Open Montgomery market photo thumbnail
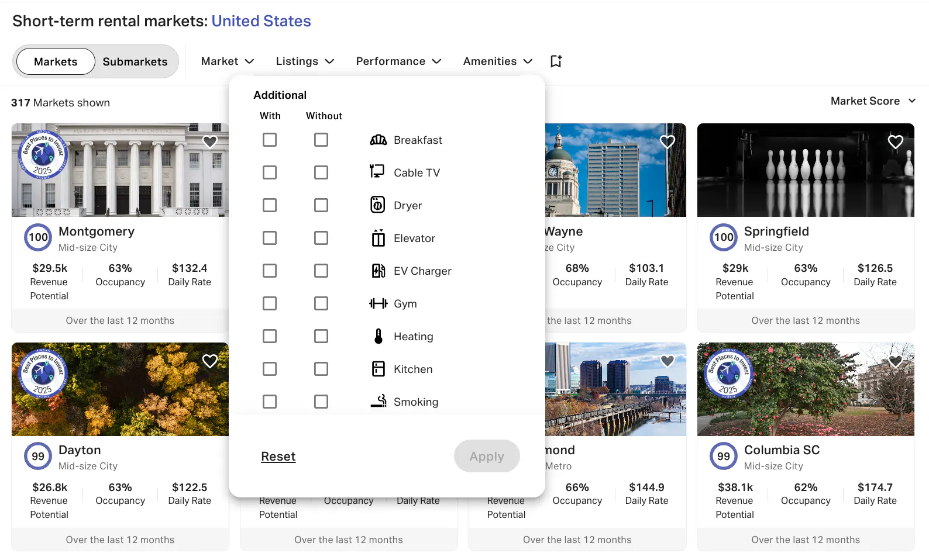929x560 pixels. (x=120, y=170)
